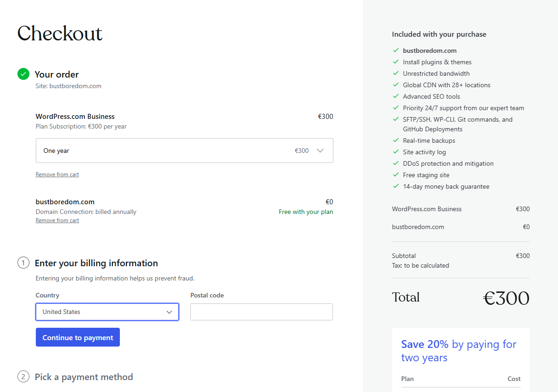Click the €0 price of domain item

329,202
